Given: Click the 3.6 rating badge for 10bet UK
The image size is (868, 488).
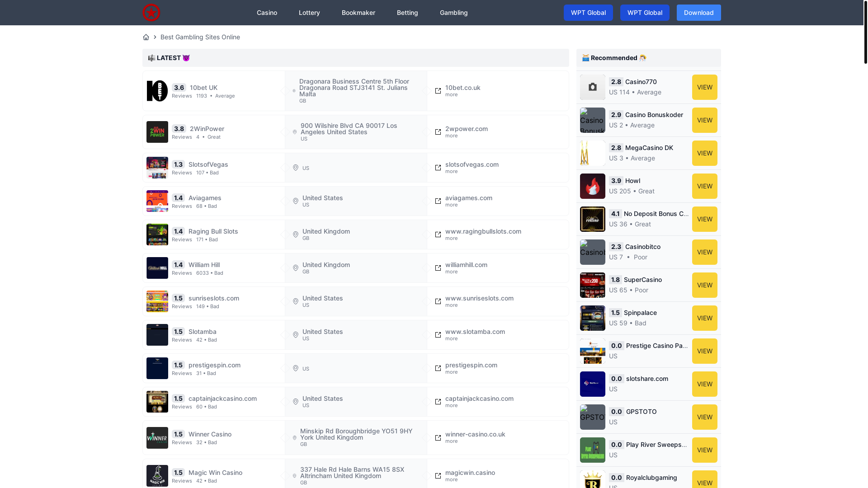Looking at the screenshot, I should [179, 88].
